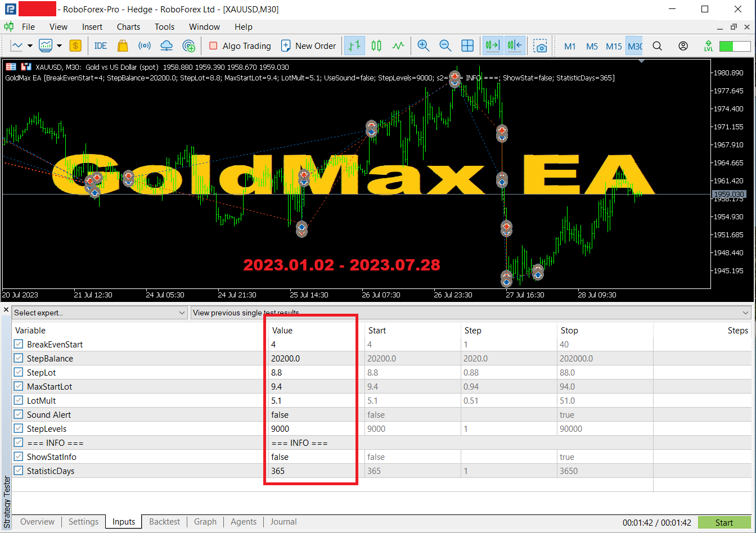Open the Signals broadcast icon

click(145, 46)
